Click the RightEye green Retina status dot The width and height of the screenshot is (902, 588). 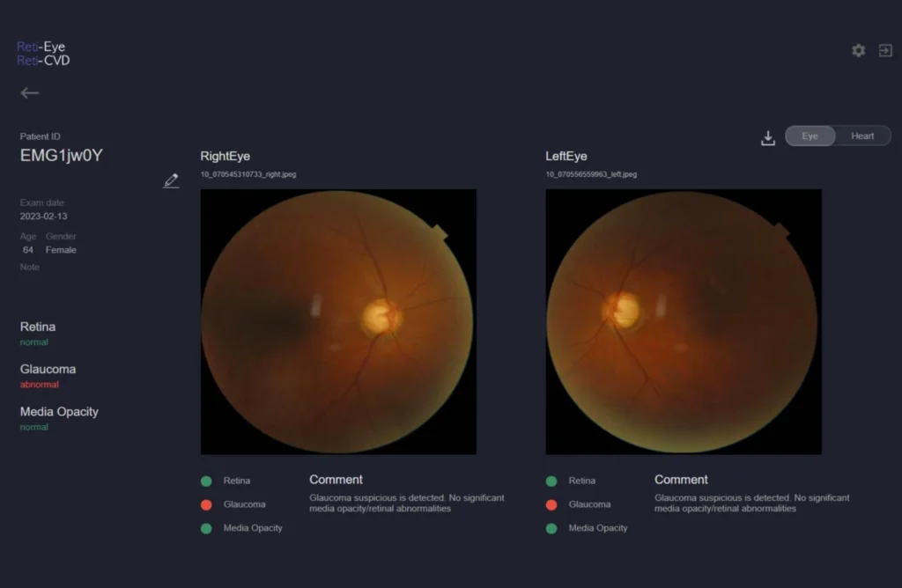(x=206, y=481)
